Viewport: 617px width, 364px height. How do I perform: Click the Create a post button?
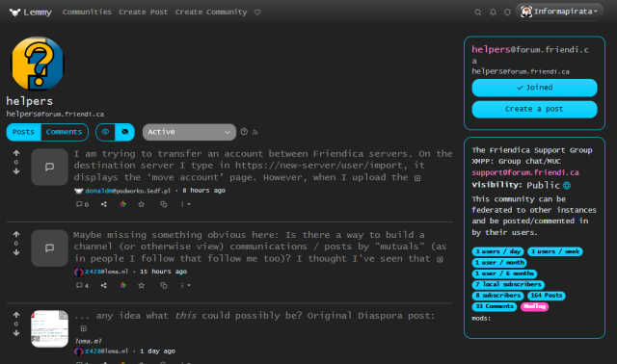point(534,109)
